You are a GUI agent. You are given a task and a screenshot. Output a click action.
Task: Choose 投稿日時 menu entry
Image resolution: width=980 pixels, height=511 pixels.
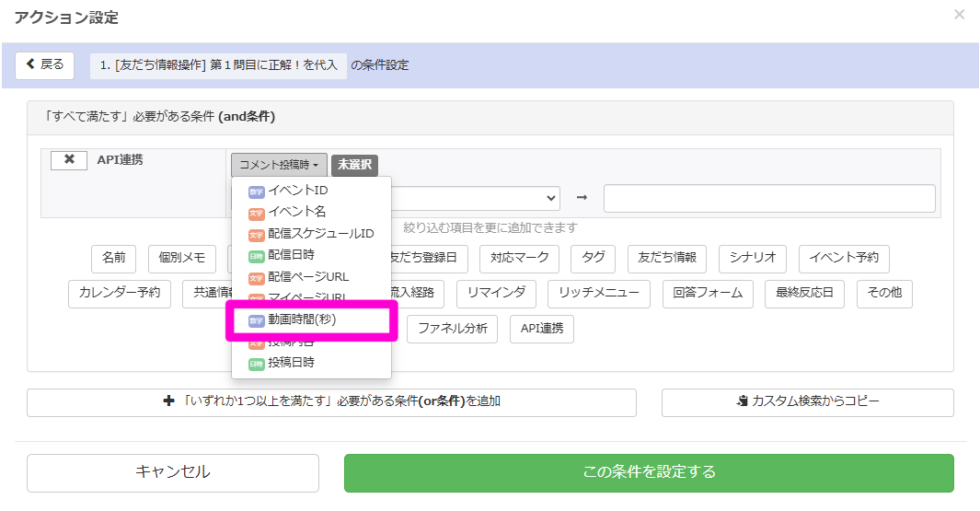pos(311,362)
